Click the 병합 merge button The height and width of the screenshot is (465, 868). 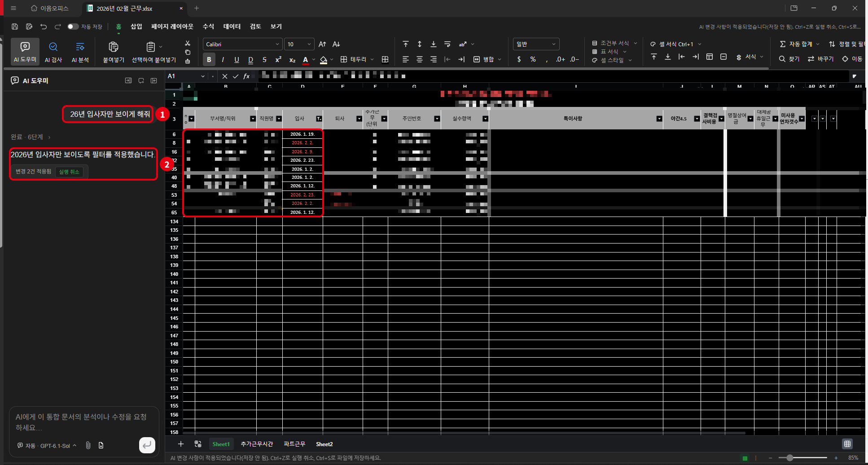click(x=487, y=59)
